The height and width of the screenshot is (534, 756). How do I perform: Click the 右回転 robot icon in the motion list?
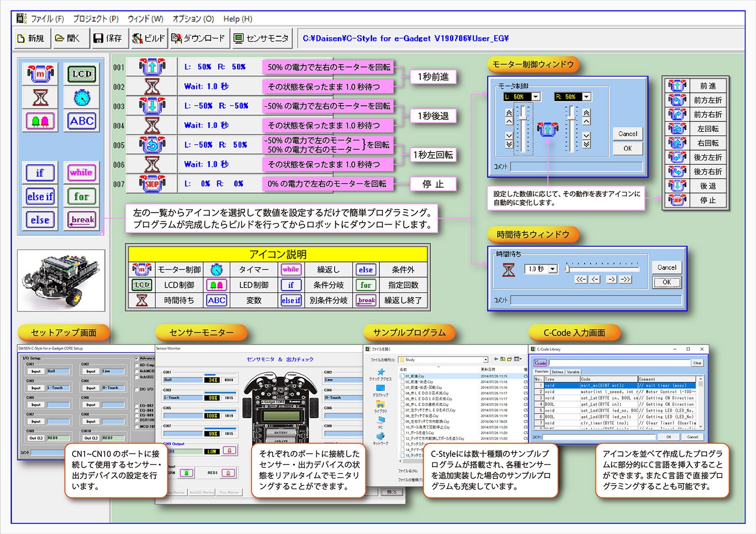[x=677, y=143]
